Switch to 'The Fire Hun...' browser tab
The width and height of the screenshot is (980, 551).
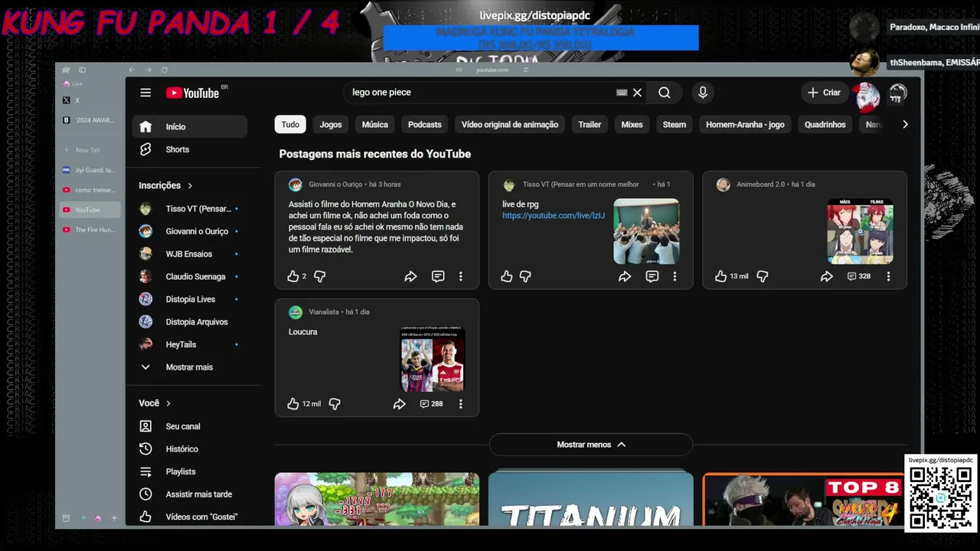90,230
